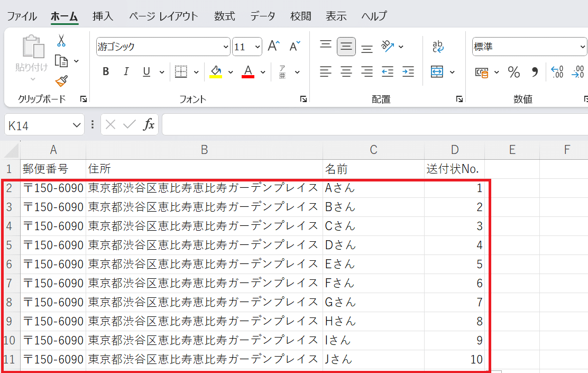Select the Format Painter brush icon

[x=61, y=80]
